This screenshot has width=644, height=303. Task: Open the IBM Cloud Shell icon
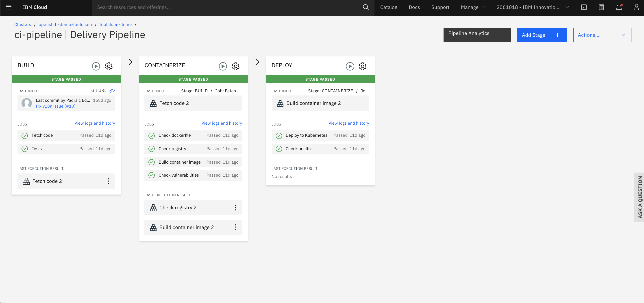(584, 7)
